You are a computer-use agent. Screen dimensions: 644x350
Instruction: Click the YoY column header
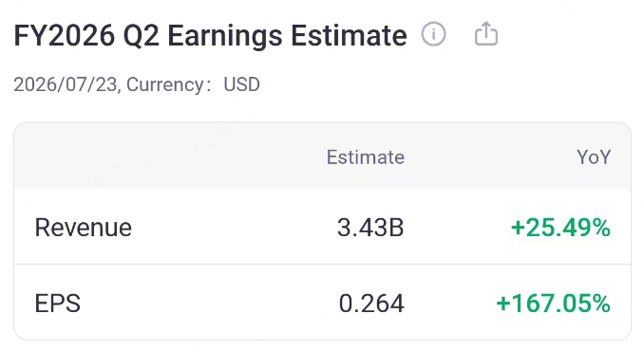[x=594, y=157]
